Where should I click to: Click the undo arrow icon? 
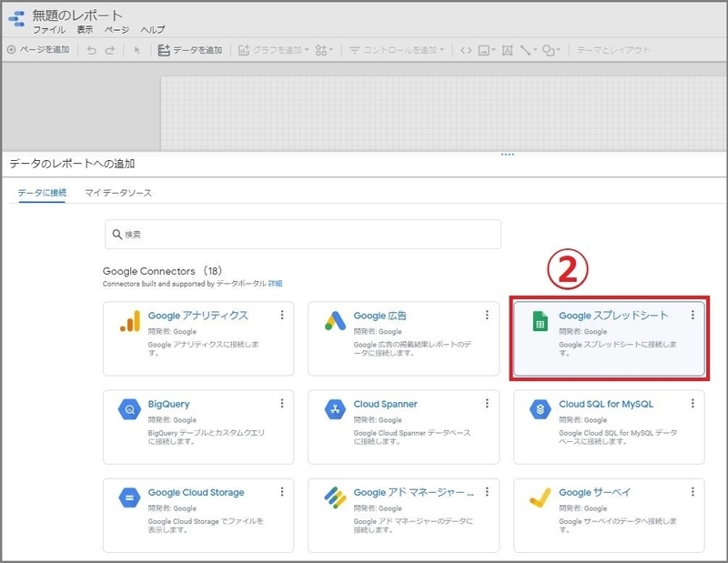[92, 50]
